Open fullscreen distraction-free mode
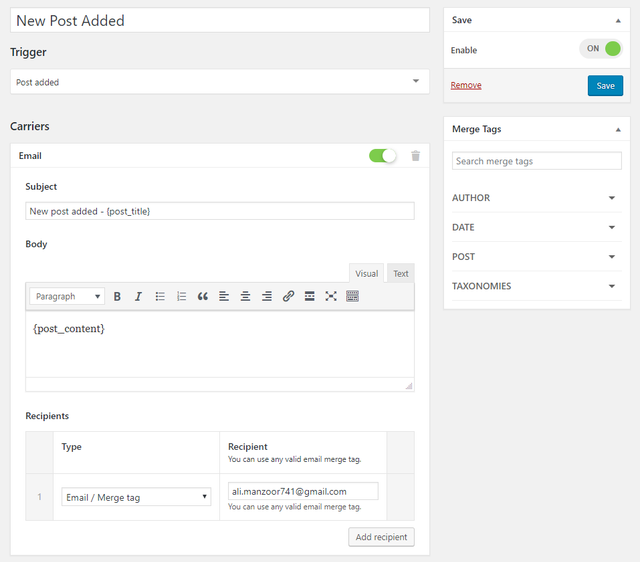This screenshot has height=562, width=640. (x=331, y=296)
